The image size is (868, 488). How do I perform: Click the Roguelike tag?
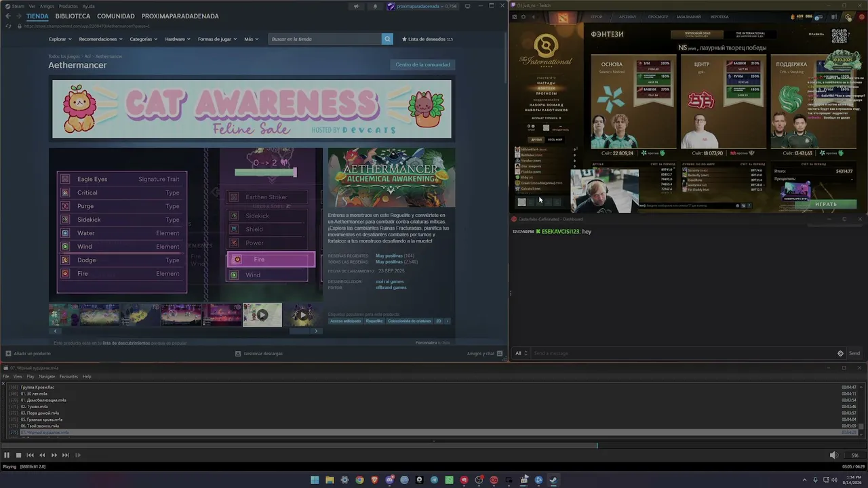[374, 321]
